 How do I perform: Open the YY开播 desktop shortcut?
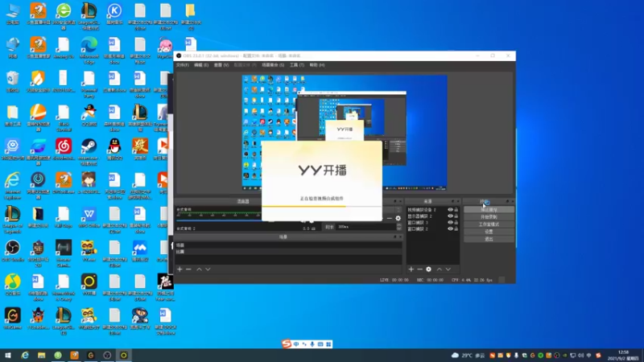(x=89, y=285)
